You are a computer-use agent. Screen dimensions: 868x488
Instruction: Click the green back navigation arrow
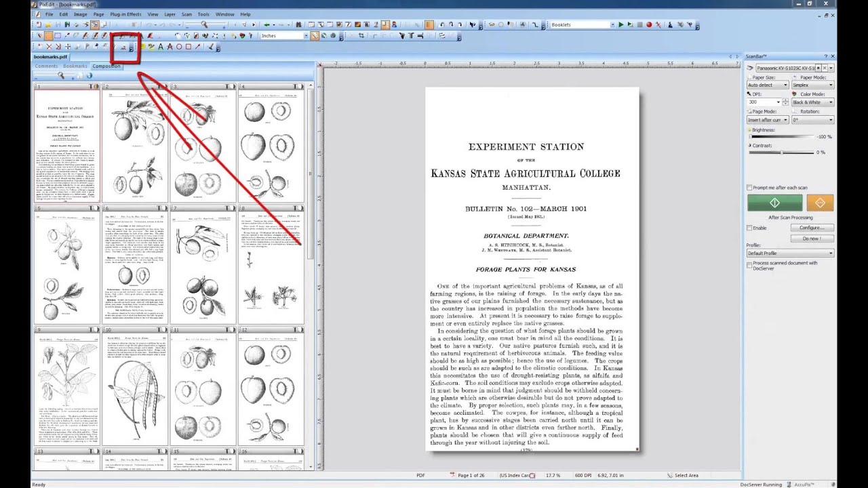pos(267,24)
